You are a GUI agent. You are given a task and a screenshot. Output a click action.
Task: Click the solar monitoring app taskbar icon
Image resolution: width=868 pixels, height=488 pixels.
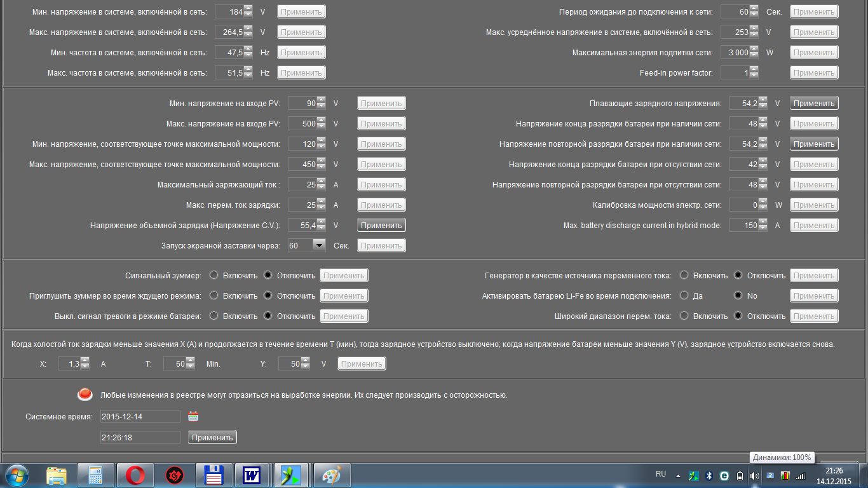pyautogui.click(x=292, y=475)
